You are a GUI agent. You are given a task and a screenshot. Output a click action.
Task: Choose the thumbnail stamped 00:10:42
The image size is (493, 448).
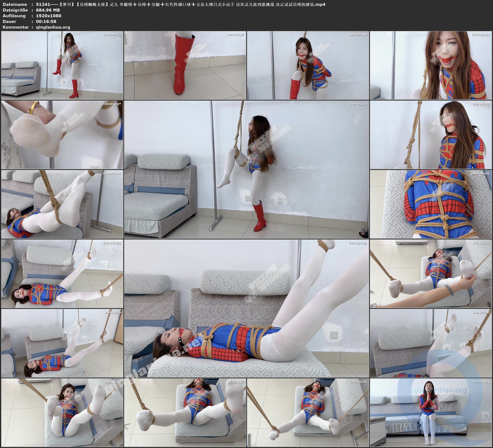[431, 274]
